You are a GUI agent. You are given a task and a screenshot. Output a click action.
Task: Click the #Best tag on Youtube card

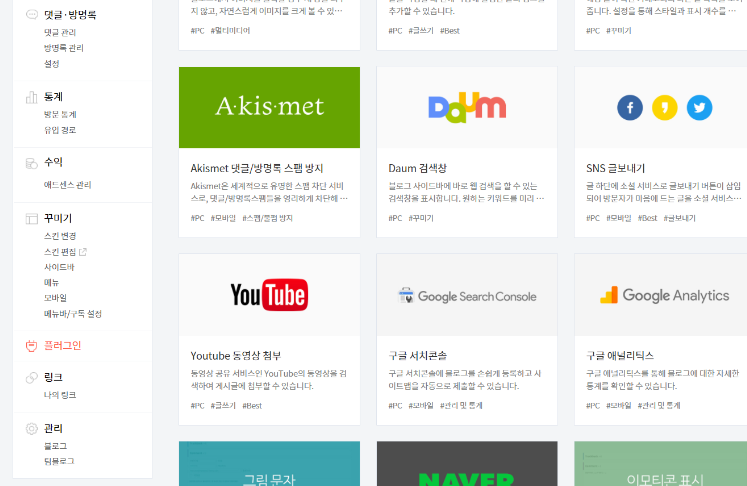252,406
